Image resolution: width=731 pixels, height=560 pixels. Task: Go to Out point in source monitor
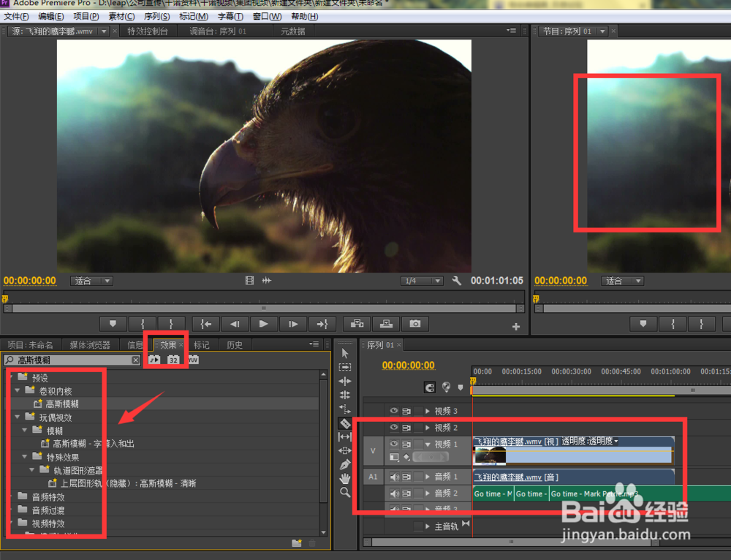[322, 324]
